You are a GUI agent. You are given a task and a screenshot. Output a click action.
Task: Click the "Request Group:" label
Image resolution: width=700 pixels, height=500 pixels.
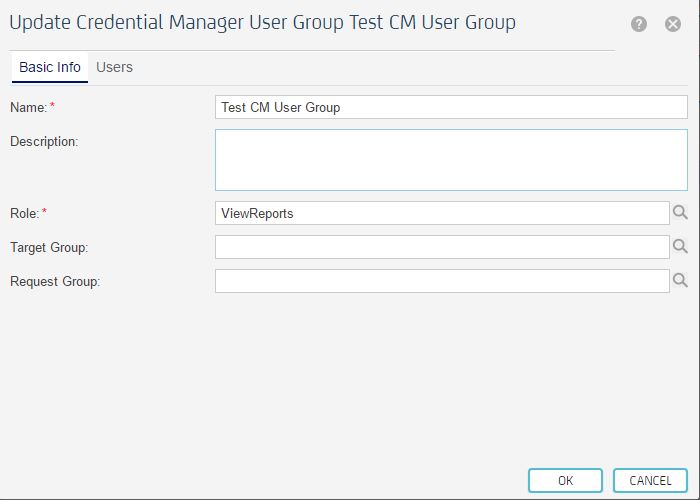pos(55,281)
